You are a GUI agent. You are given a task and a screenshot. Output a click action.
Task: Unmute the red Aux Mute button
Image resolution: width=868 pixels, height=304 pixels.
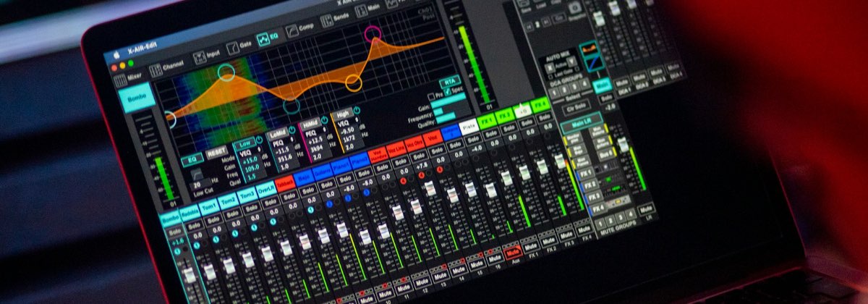pyautogui.click(x=513, y=253)
